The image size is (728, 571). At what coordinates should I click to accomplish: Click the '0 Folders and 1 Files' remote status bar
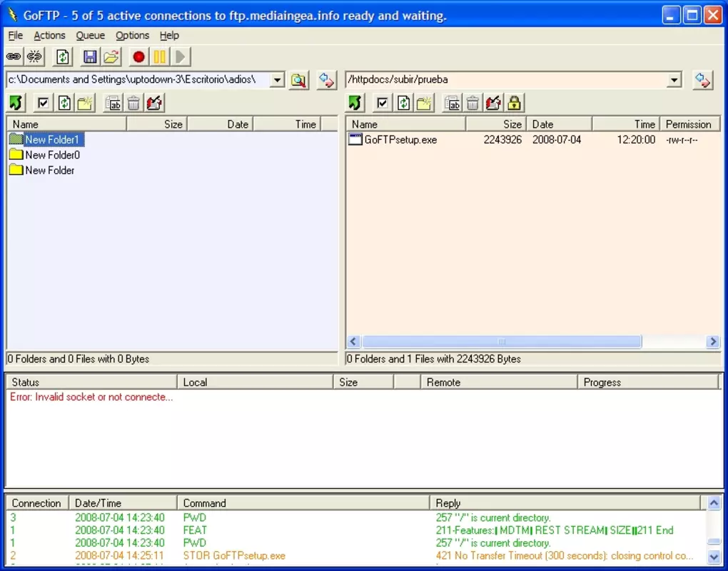[x=533, y=359]
